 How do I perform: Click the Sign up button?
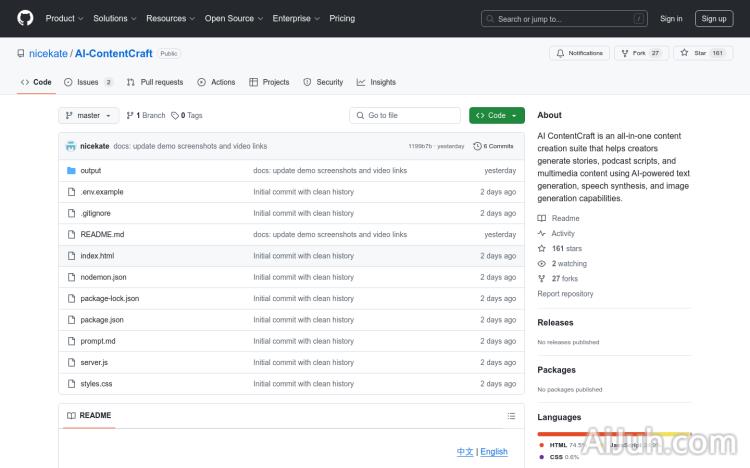click(714, 18)
